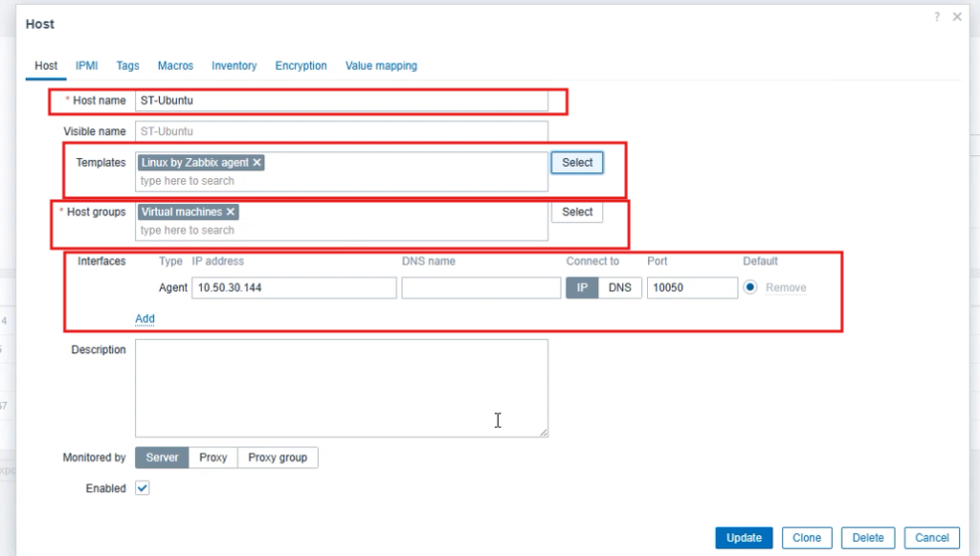The height and width of the screenshot is (556, 980).
Task: Open the Inventory tab
Action: 234,66
